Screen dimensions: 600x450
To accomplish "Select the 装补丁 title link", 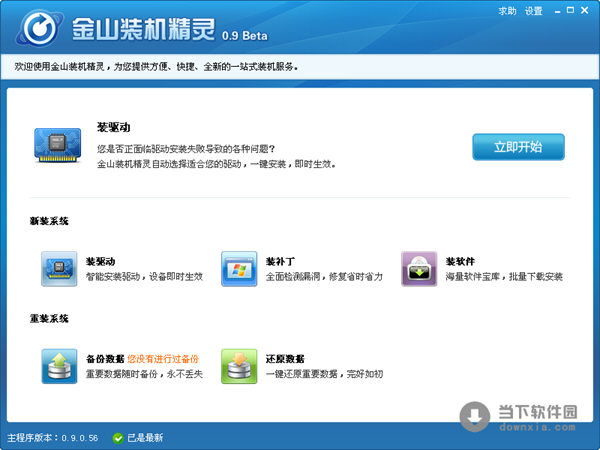I will pos(280,261).
